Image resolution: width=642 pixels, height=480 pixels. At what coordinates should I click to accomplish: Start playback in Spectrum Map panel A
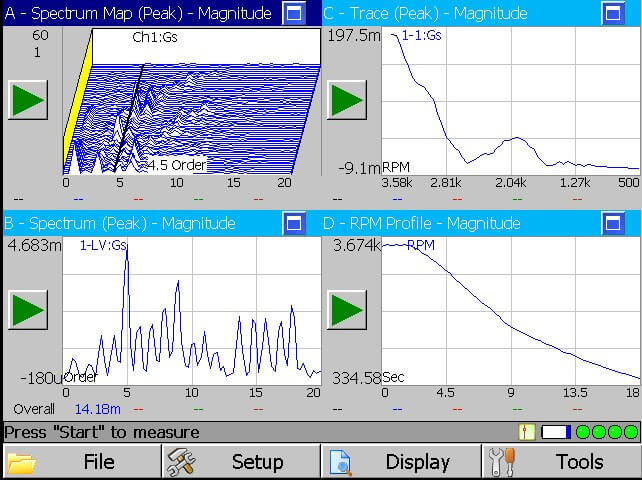tap(28, 100)
